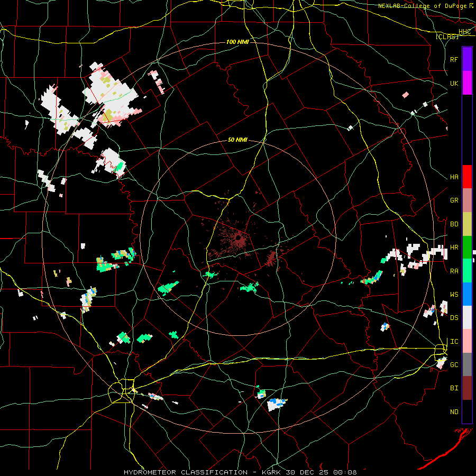This screenshot has height=476, width=476.
Task: Click the '30 DEC 25' date text
Action: pos(307,472)
